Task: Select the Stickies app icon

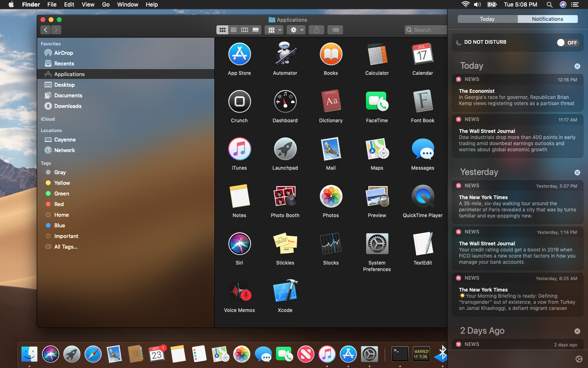Action: (x=285, y=244)
